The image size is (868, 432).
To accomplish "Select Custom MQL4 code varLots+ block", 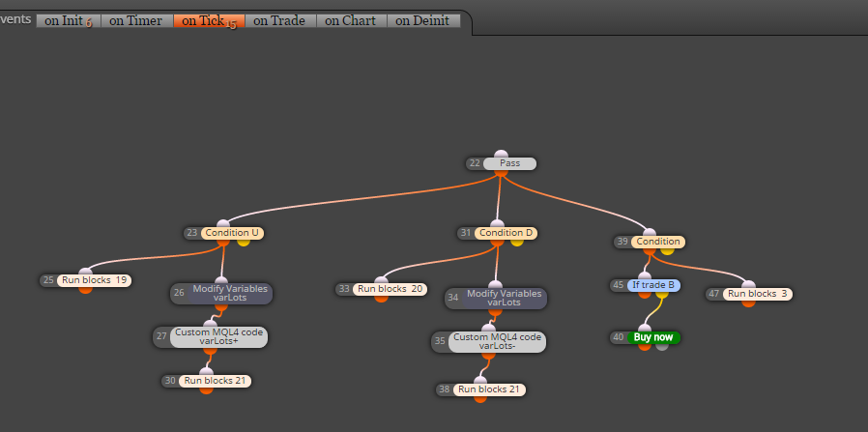I will coord(218,337).
